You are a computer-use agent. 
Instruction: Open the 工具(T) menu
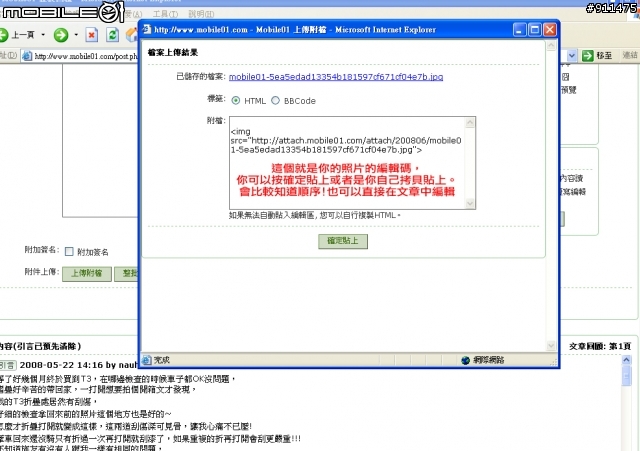pos(165,14)
